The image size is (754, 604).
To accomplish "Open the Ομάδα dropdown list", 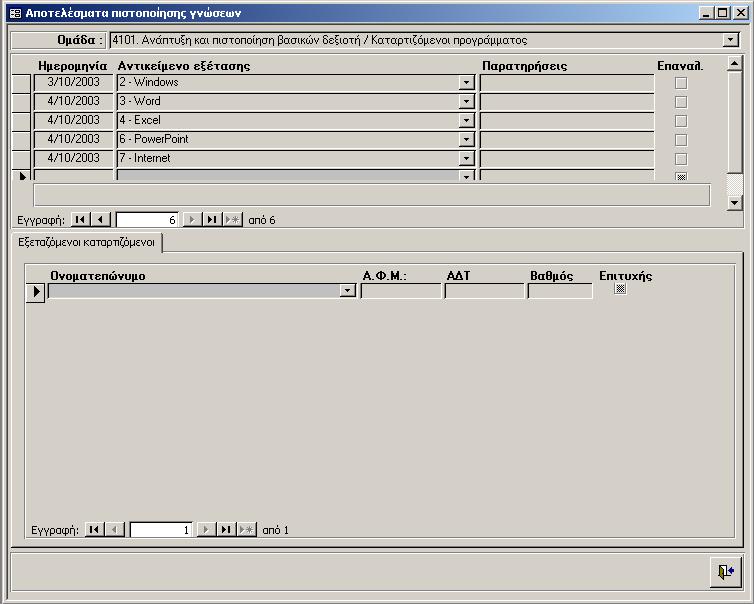I will 730,41.
